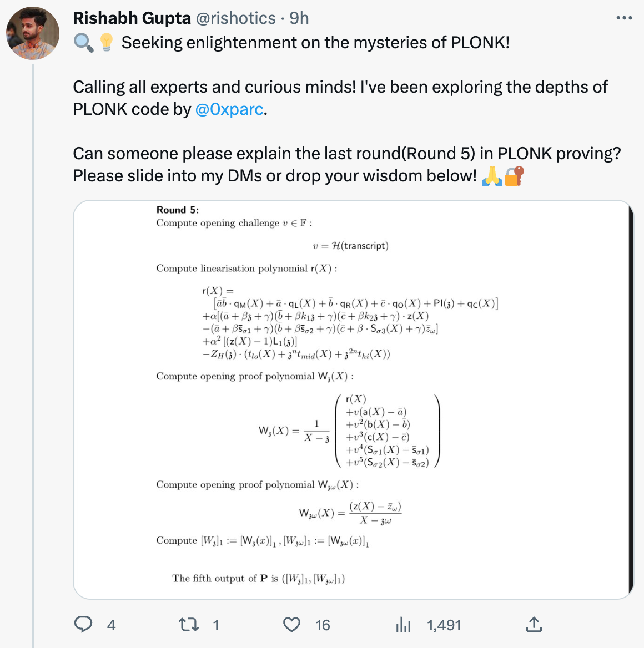
Task: Open the @0xparc mention link
Action: click(x=229, y=109)
